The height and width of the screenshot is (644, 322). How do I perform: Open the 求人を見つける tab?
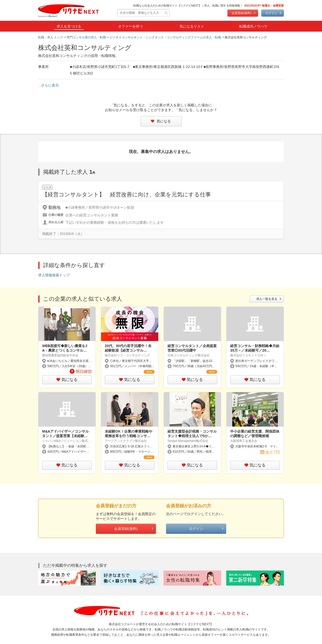(69, 26)
